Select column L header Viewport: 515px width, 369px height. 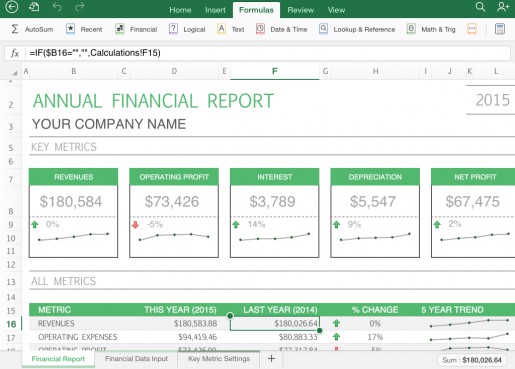(x=496, y=71)
